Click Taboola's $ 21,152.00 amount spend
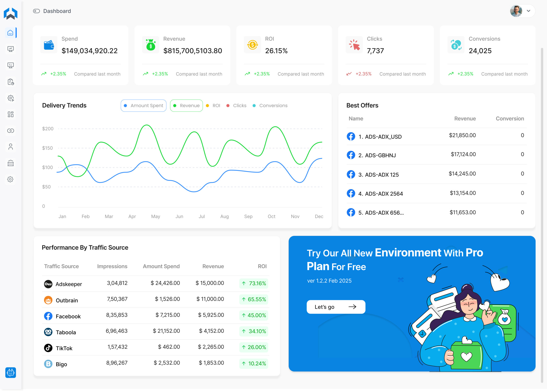This screenshot has height=392, width=547. 166,331
